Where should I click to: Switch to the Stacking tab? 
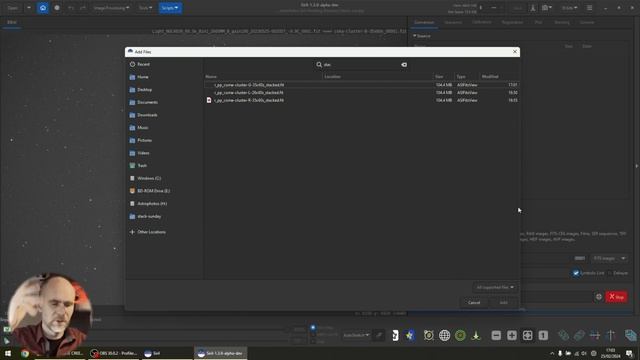[562, 22]
